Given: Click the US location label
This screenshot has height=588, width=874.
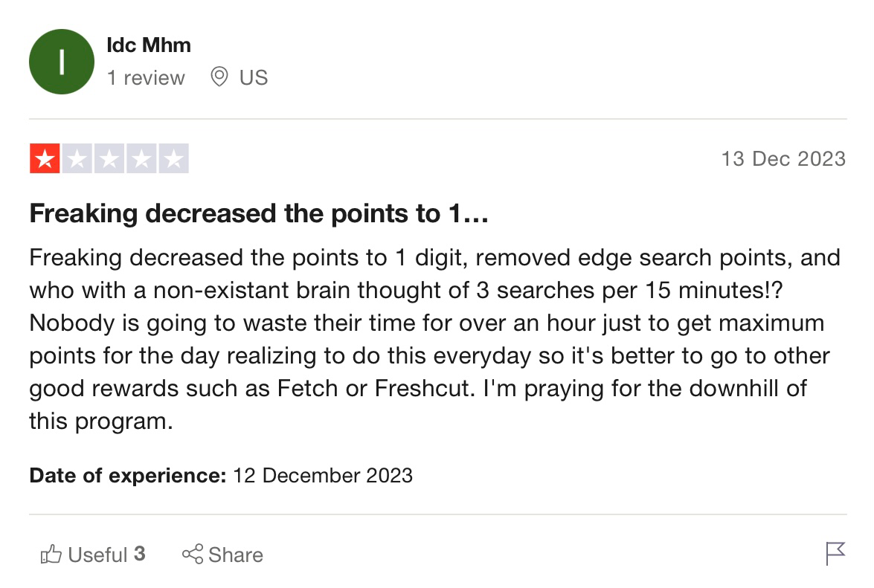Looking at the screenshot, I should tap(253, 77).
